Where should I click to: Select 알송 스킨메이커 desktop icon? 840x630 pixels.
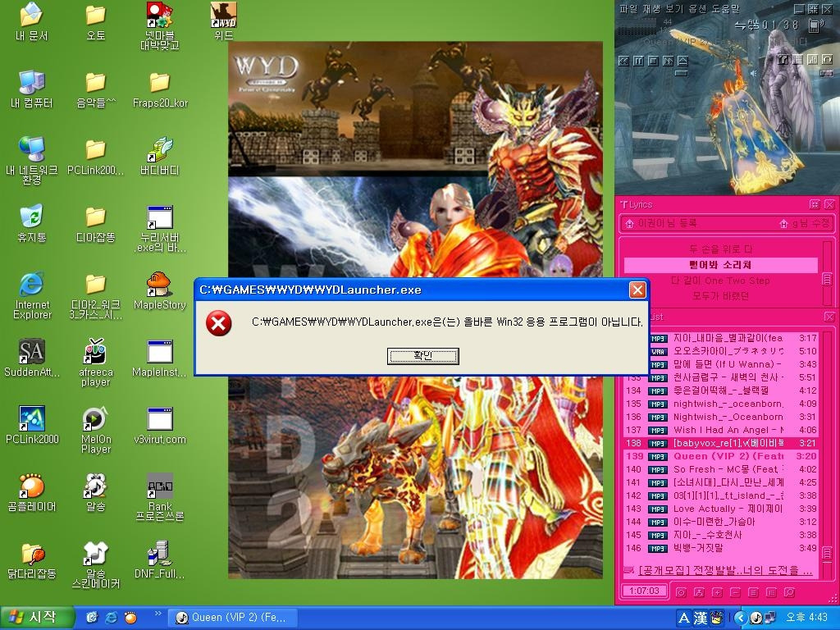96,564
